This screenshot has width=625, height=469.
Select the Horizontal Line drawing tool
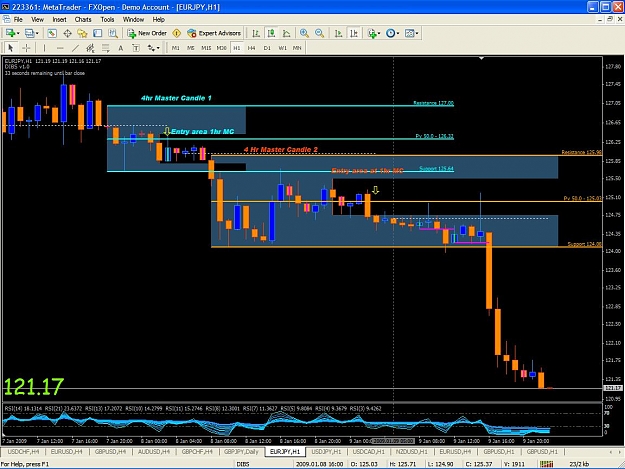pos(60,48)
